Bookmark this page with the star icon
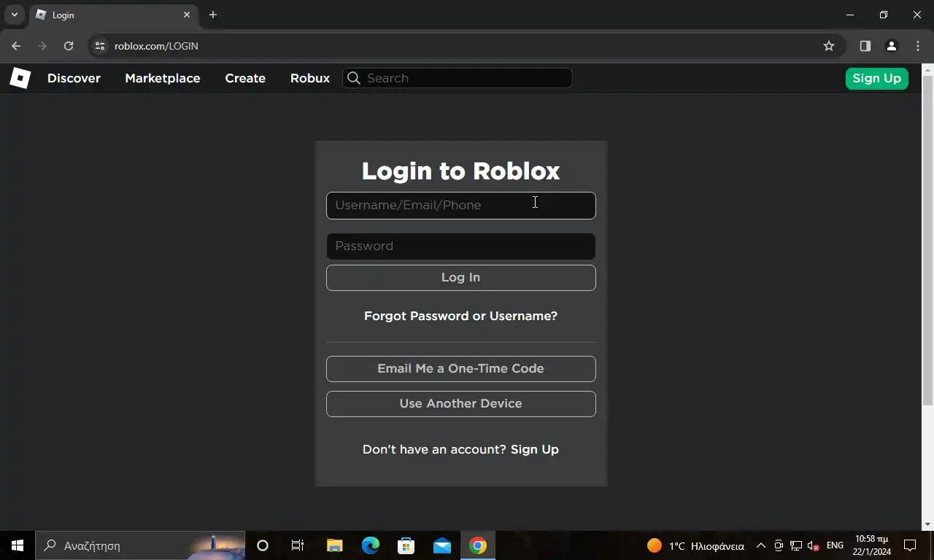The height and width of the screenshot is (560, 934). (829, 46)
